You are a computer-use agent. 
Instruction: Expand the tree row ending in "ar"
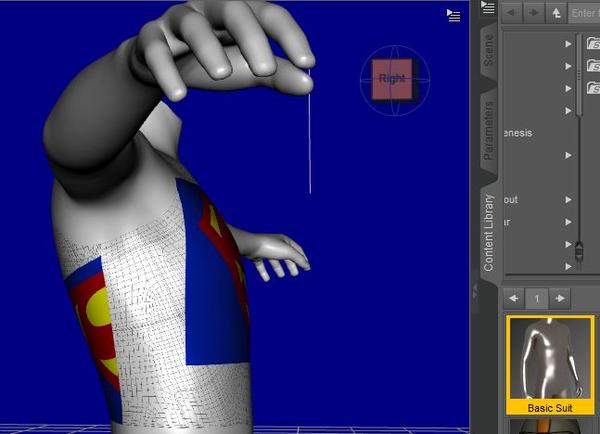[x=568, y=222]
